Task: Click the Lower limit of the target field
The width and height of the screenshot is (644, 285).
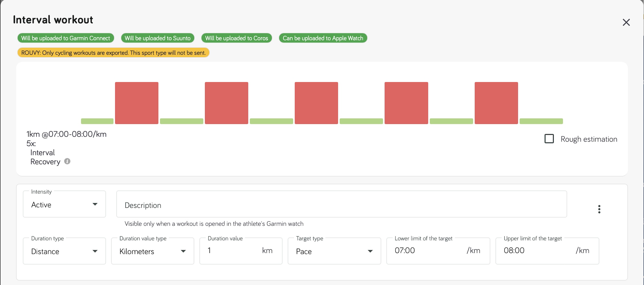Action: [x=438, y=251]
